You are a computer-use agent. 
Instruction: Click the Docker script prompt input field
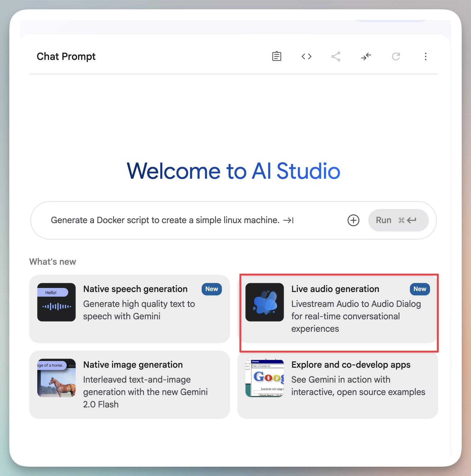coord(233,220)
